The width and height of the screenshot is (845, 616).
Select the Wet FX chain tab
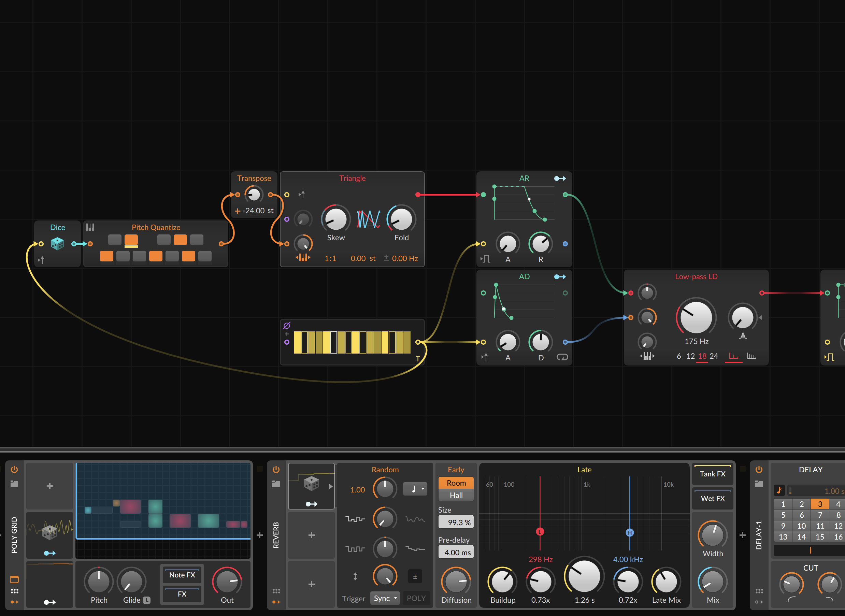pos(712,499)
